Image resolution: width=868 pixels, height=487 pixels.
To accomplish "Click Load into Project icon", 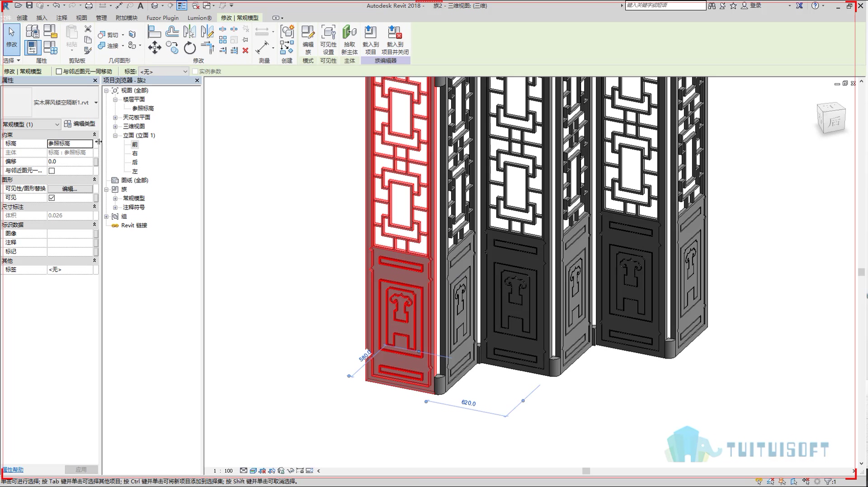I will click(370, 40).
